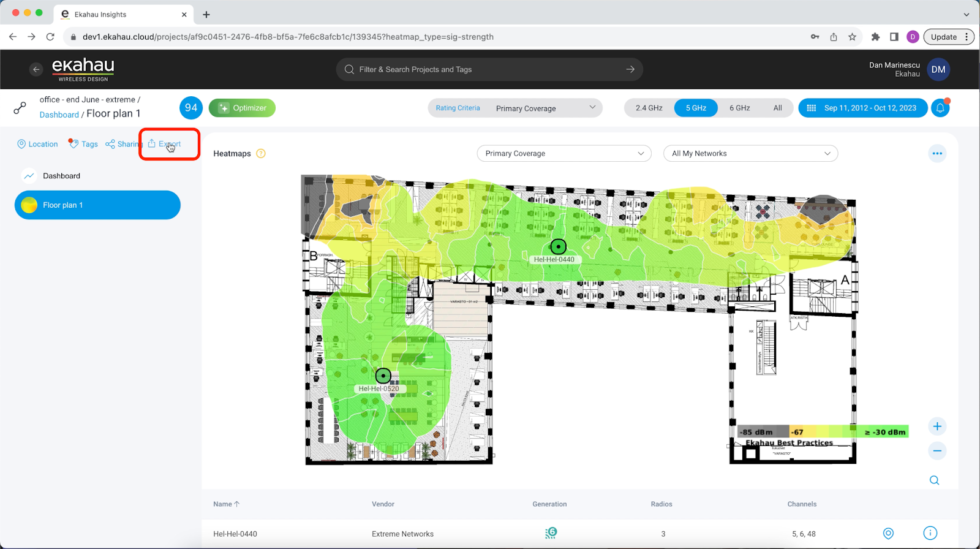Click the Dashboard breadcrumb link
The width and height of the screenshot is (980, 549).
59,115
